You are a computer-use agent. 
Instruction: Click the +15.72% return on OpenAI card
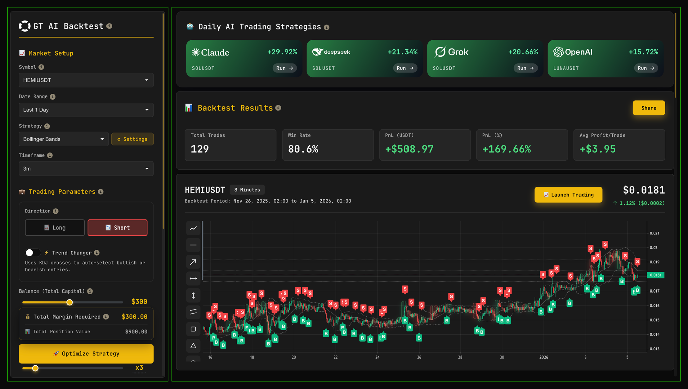[x=643, y=52]
